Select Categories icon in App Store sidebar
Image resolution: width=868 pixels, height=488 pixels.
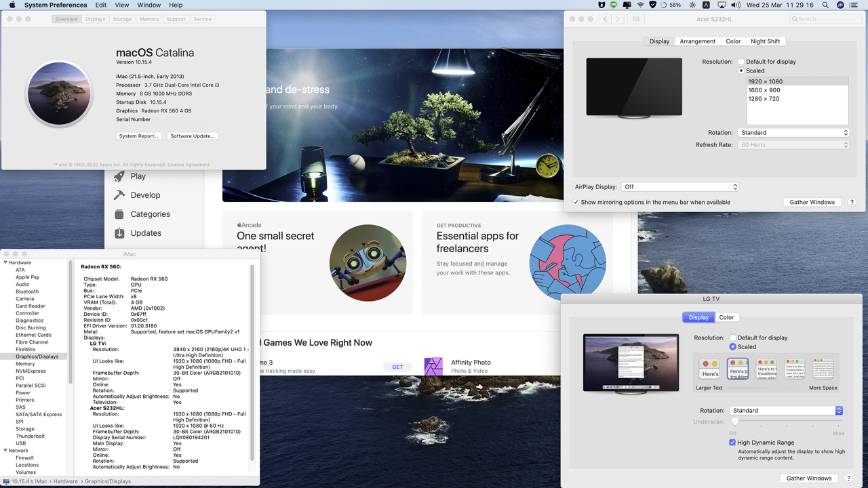pos(119,213)
